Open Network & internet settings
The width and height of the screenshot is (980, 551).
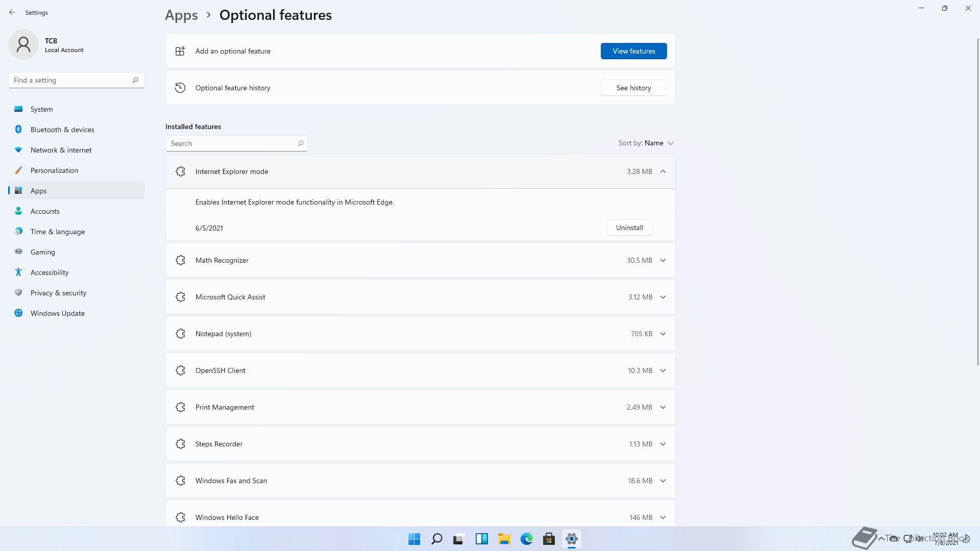[x=77, y=150]
